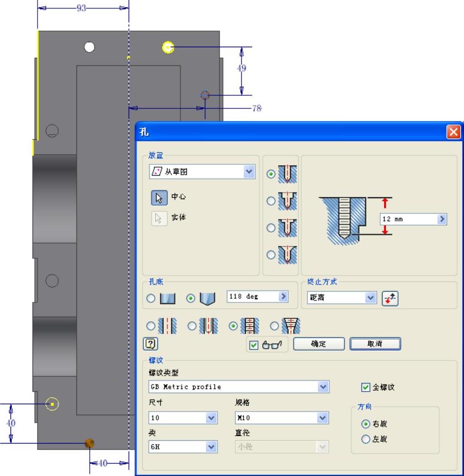Choose the angled drill point bottom option
The image size is (464, 476).
click(x=190, y=298)
